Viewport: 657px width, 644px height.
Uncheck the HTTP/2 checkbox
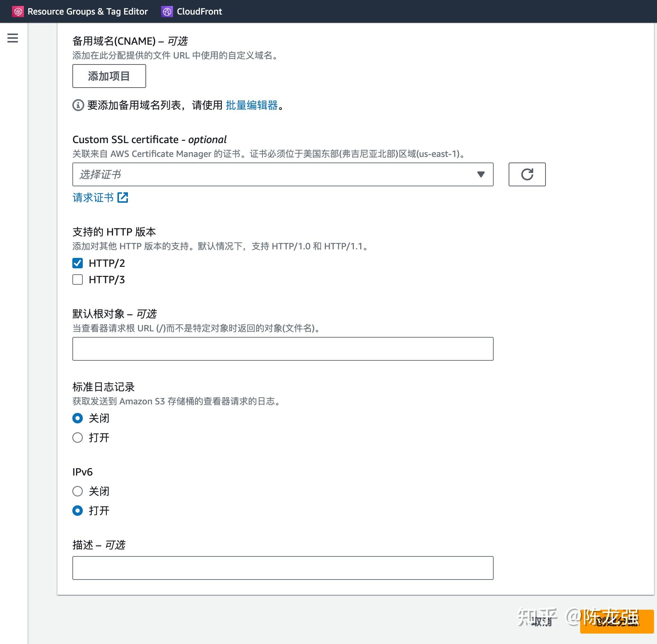[x=77, y=263]
